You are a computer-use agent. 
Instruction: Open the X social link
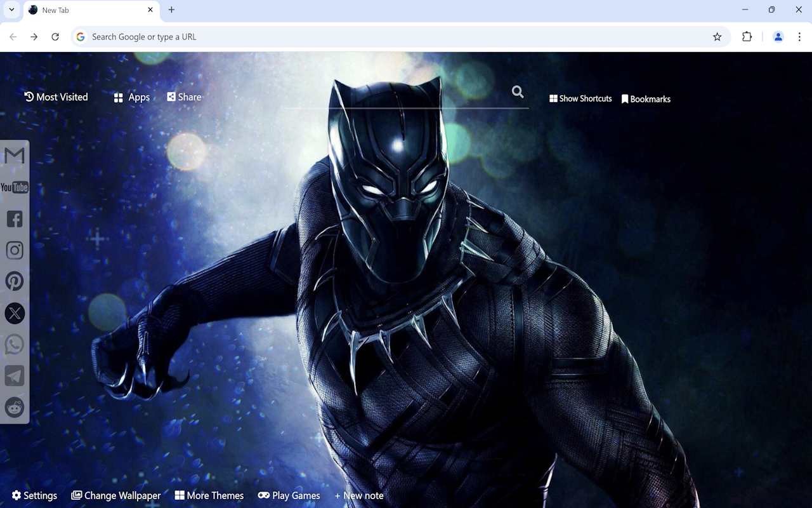point(14,313)
